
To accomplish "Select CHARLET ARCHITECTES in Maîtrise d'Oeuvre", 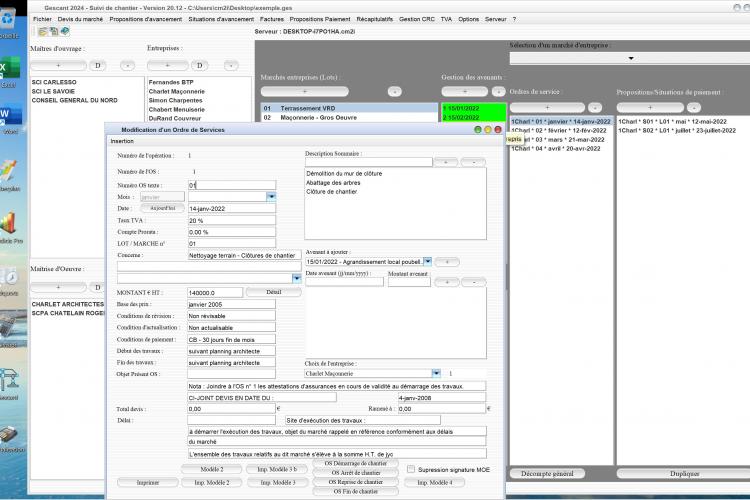I will (x=67, y=304).
